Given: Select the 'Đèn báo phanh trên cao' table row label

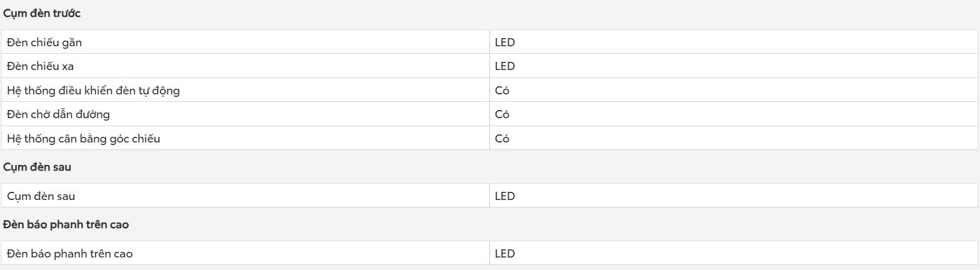Looking at the screenshot, I should click(x=70, y=254).
